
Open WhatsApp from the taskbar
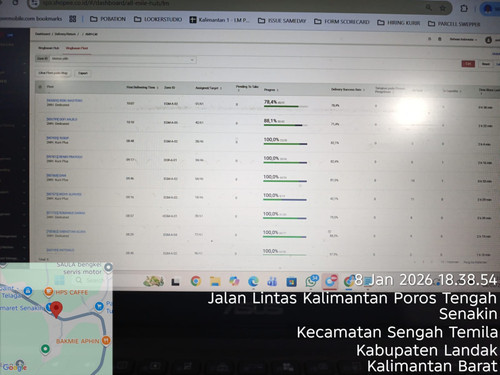(312, 281)
